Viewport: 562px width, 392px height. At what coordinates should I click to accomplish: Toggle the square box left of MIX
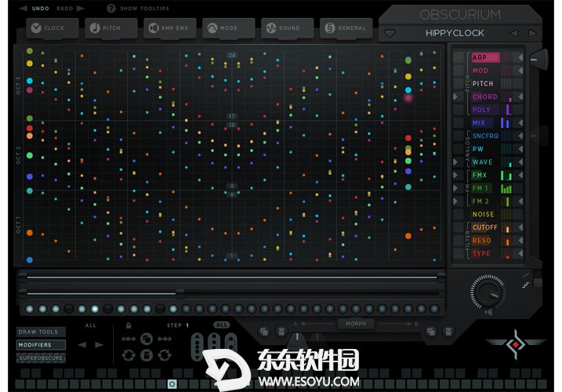tap(459, 122)
